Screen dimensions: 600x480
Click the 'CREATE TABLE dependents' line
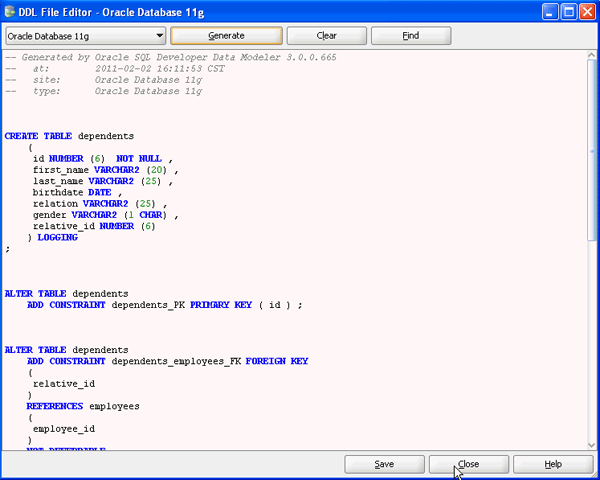pos(69,136)
